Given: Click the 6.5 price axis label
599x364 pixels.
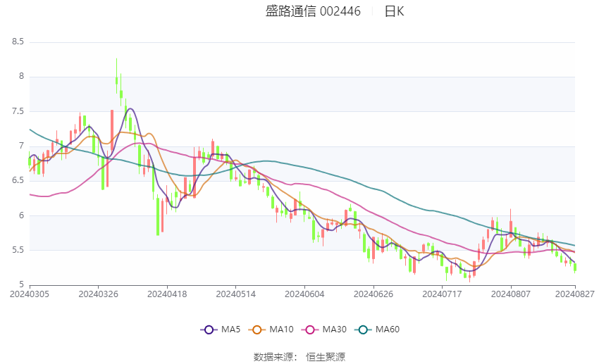Looking at the screenshot, I should [x=18, y=181].
